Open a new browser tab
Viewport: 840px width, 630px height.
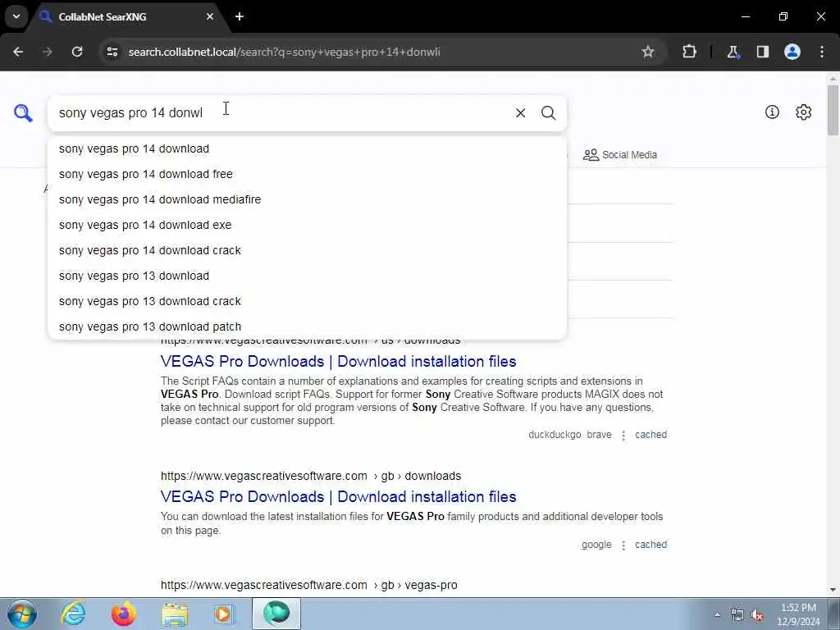[x=240, y=16]
